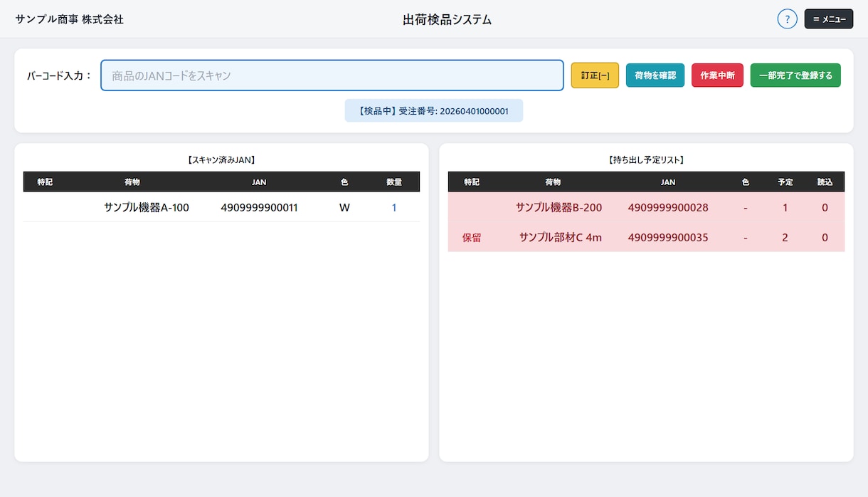Click the 【持ち出し予定リスト】 panel title

[x=646, y=160]
